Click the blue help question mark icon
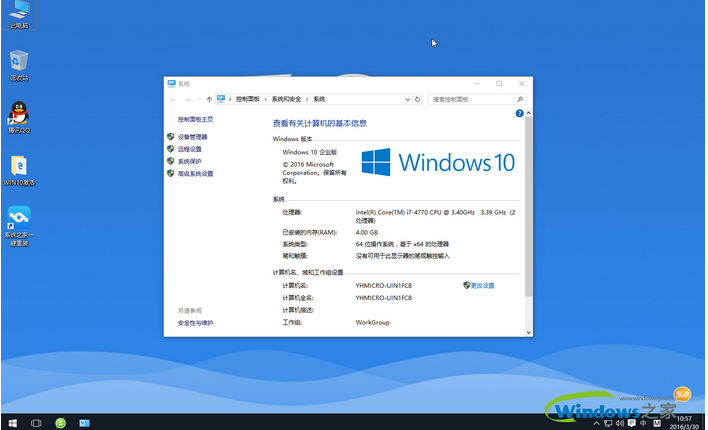The image size is (708, 430). point(518,115)
